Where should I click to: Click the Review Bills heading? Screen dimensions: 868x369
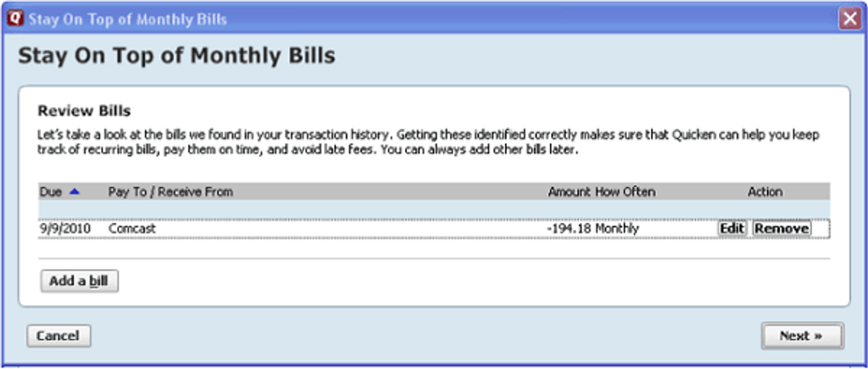point(84,111)
